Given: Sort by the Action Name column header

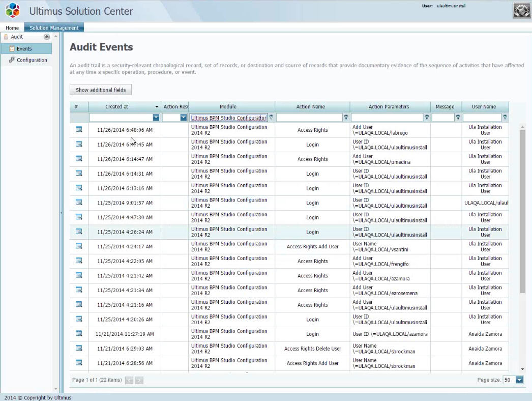Looking at the screenshot, I should click(312, 107).
